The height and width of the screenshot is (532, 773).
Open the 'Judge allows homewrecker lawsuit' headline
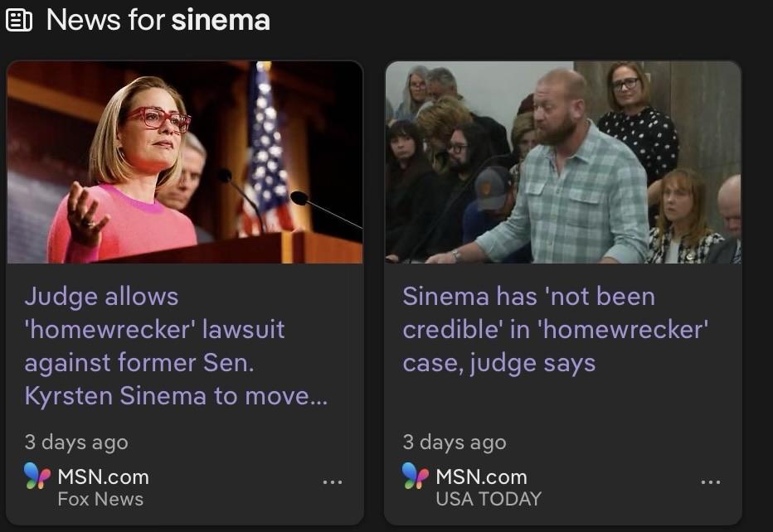point(176,346)
